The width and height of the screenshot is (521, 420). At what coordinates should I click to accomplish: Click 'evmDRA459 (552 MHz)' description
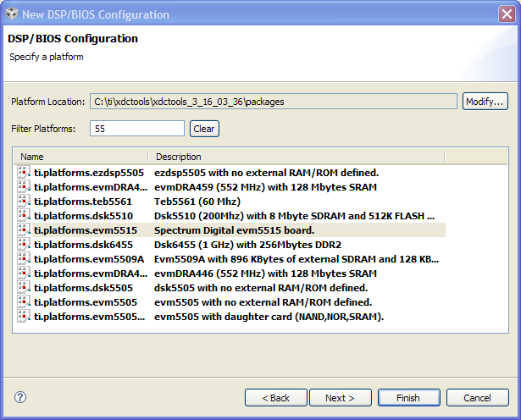pyautogui.click(x=265, y=187)
